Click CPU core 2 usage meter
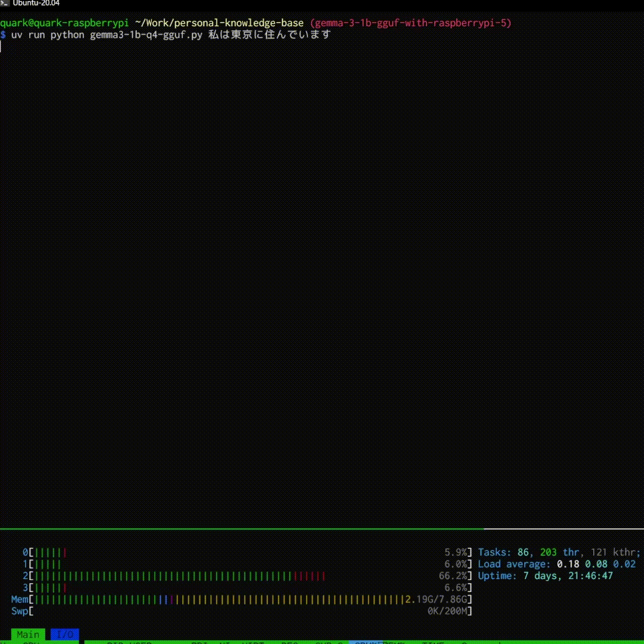This screenshot has width=644, height=644. click(201, 576)
